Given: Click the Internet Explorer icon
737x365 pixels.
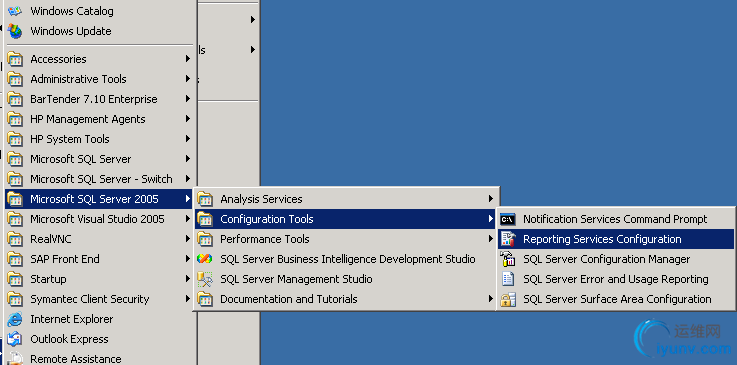Looking at the screenshot, I should 15,319.
